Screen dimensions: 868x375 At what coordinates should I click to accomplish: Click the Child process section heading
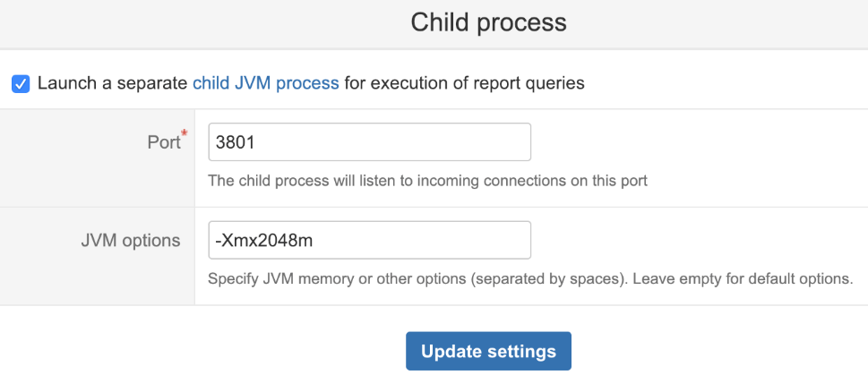point(488,22)
